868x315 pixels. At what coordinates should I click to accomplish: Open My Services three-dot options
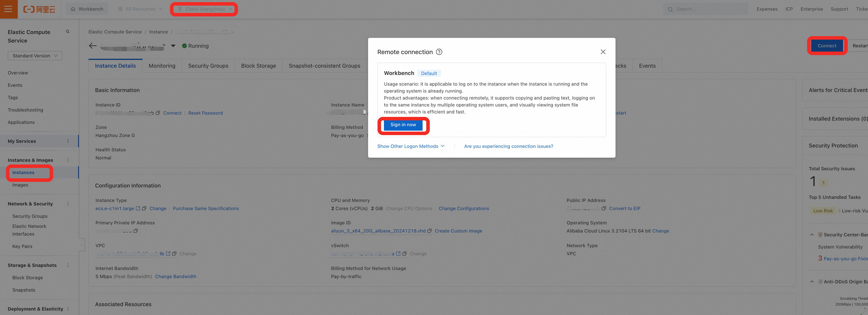pyautogui.click(x=68, y=141)
